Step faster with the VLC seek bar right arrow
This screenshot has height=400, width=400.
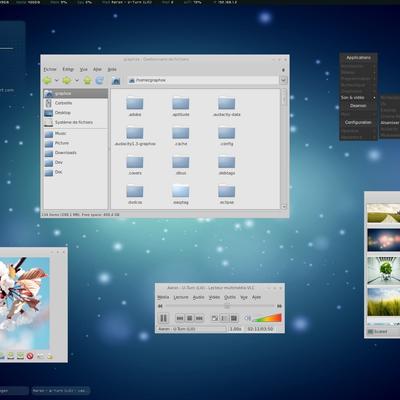(x=279, y=306)
